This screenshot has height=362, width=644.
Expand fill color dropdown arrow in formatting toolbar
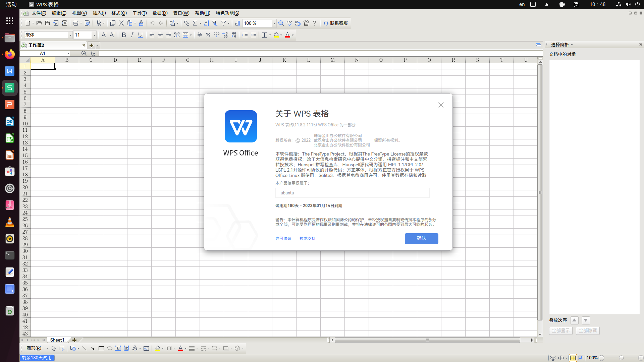pos(281,35)
